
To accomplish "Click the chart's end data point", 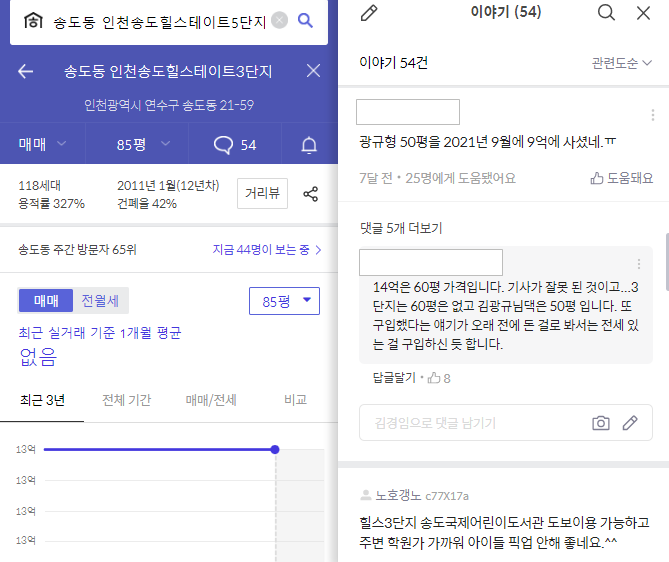I will click(275, 449).
